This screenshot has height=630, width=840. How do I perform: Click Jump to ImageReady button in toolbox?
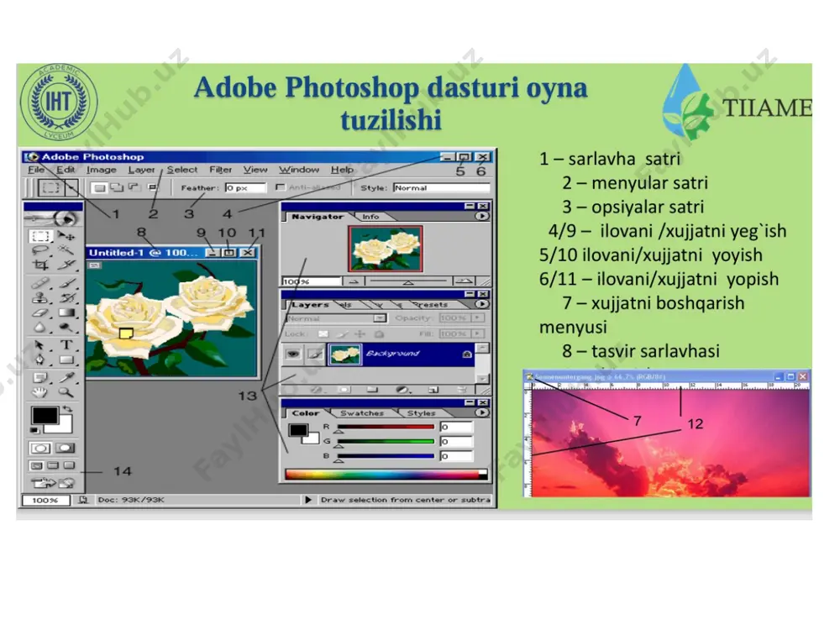point(52,483)
